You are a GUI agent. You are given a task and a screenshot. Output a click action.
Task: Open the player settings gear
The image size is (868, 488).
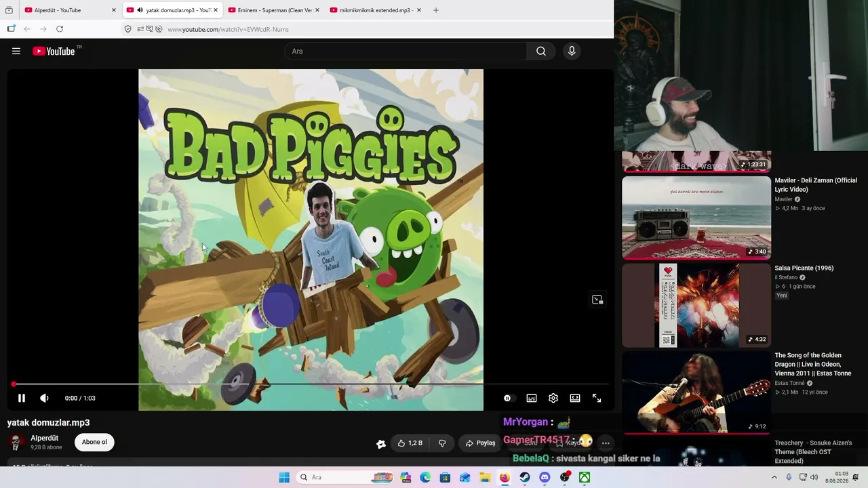(x=553, y=399)
